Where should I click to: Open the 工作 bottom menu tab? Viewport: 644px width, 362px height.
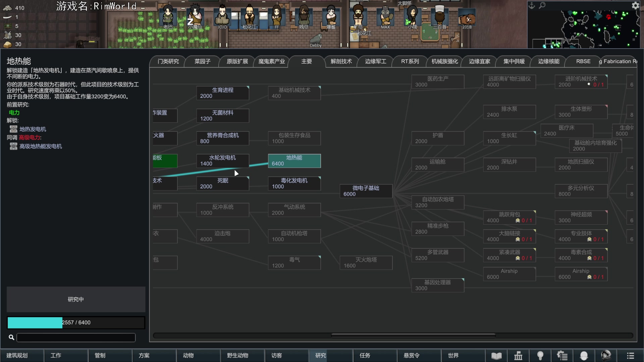(x=56, y=356)
